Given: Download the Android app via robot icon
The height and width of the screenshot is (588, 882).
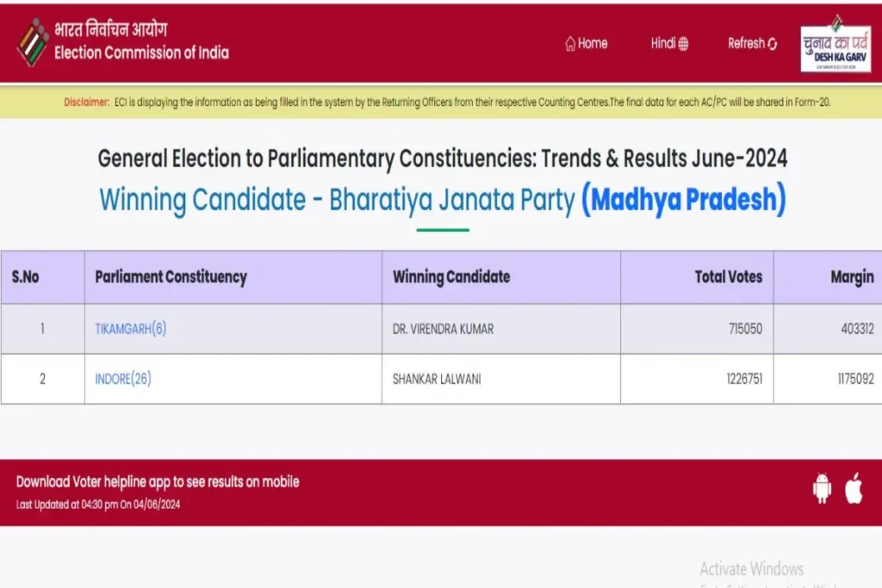Looking at the screenshot, I should pyautogui.click(x=822, y=487).
